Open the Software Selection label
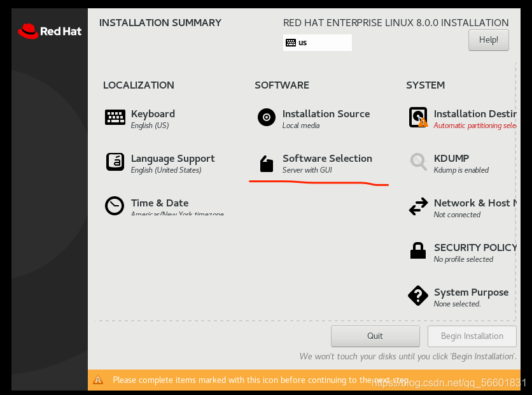The height and width of the screenshot is (395, 532). coord(328,159)
